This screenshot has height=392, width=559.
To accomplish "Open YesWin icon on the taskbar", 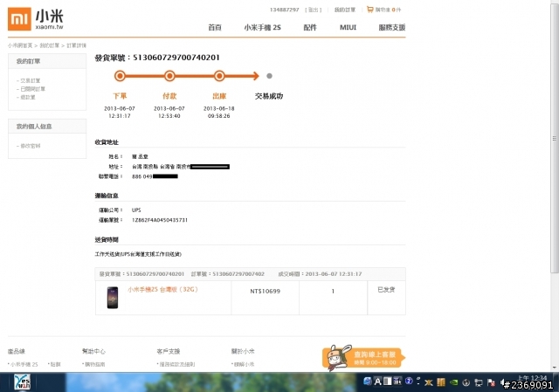I will (22, 382).
